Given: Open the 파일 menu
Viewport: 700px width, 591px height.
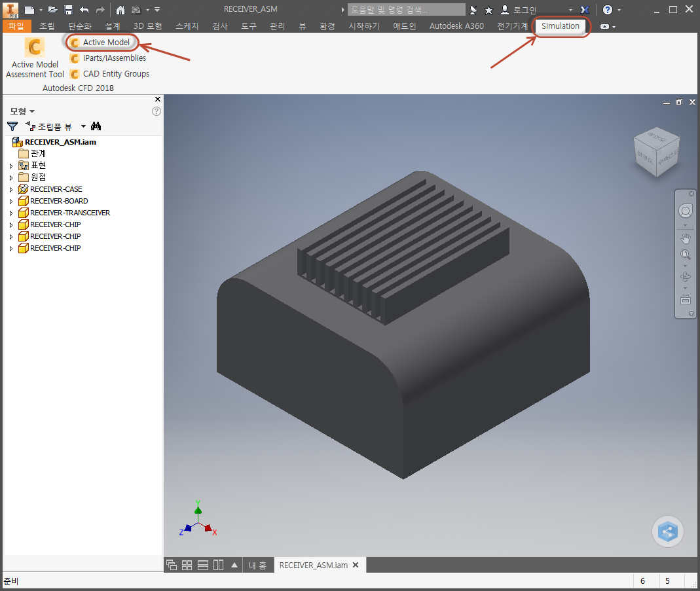Looking at the screenshot, I should 16,26.
